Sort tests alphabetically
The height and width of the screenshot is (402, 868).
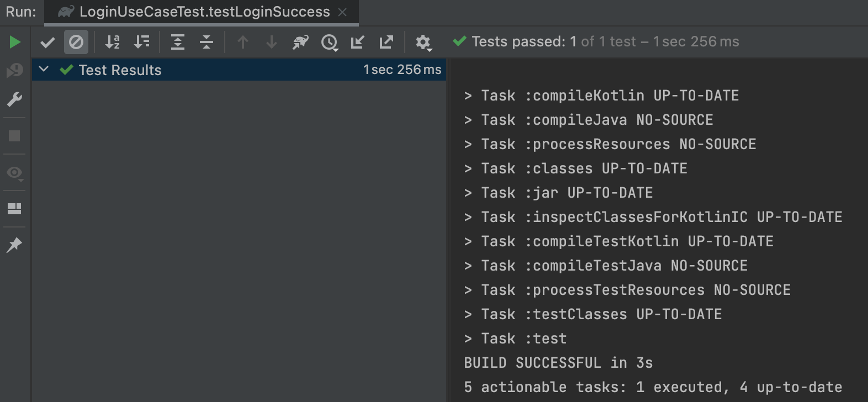[x=113, y=42]
